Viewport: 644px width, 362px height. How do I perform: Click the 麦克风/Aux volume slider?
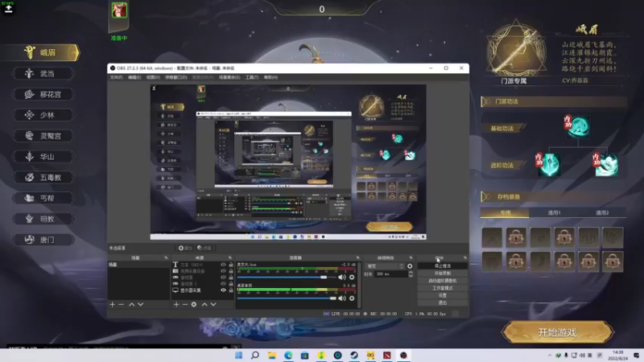[287, 278]
